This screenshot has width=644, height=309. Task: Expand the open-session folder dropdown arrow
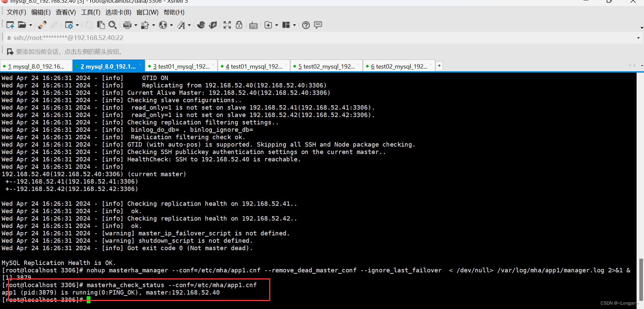tap(30, 25)
